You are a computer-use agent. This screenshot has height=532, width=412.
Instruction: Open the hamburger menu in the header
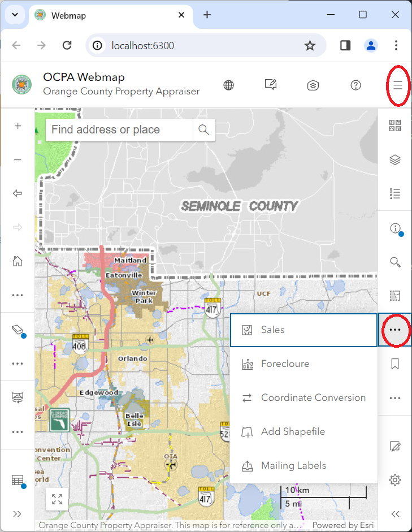click(397, 85)
